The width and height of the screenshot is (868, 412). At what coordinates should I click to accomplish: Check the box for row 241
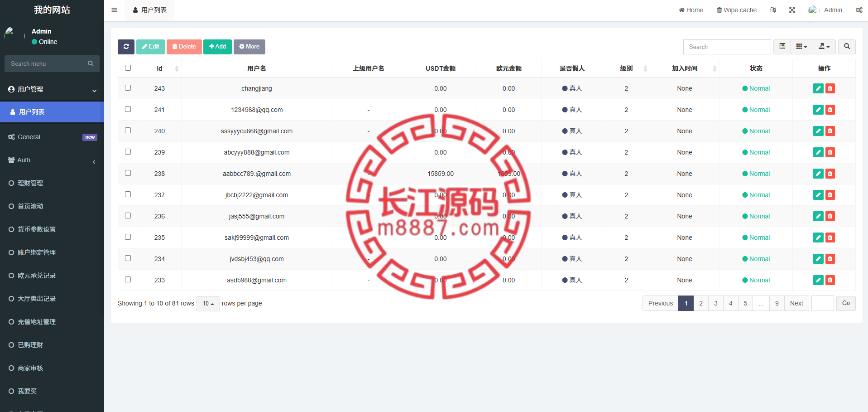pyautogui.click(x=128, y=109)
